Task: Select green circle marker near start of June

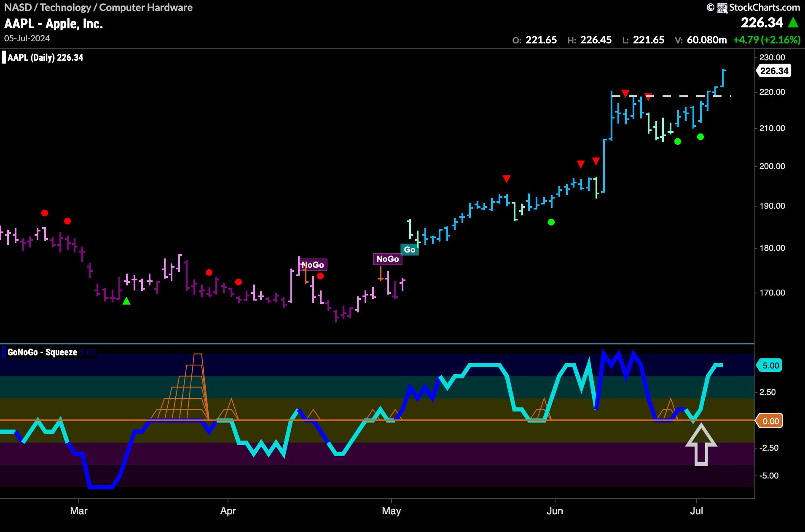Action: coord(551,222)
